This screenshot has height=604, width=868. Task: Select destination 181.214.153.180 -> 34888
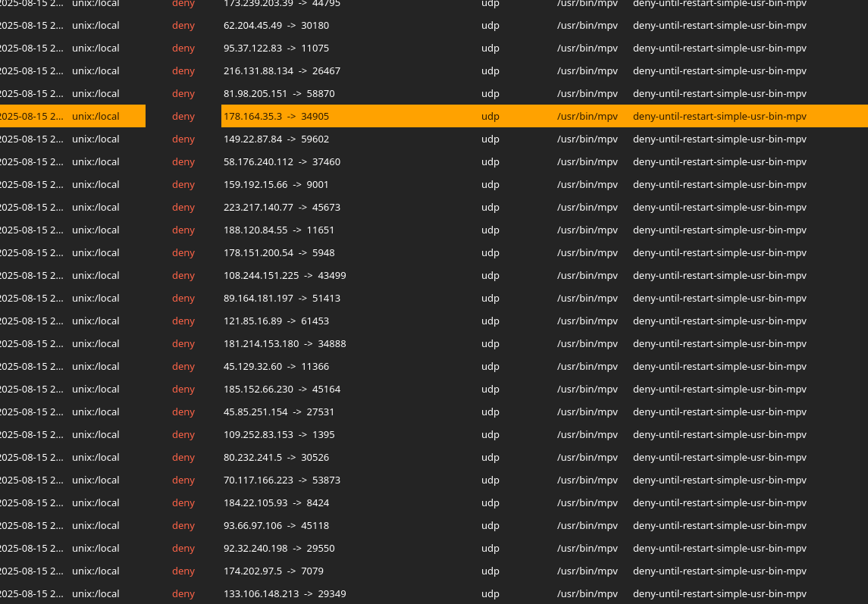[284, 343]
